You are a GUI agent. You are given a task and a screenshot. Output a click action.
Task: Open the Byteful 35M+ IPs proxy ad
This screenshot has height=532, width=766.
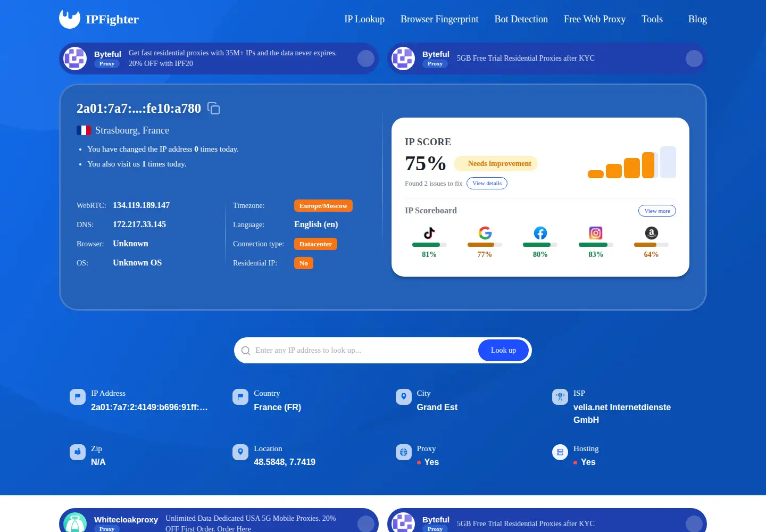(x=219, y=59)
